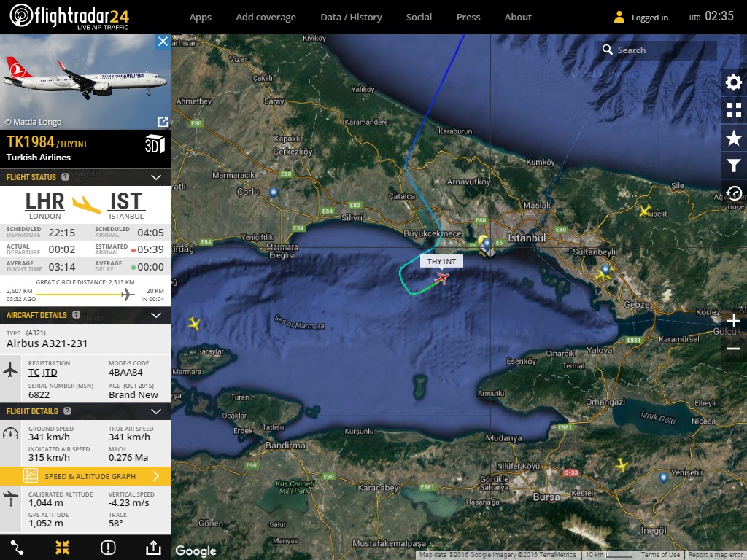Open the multi-view grid icon
Image resolution: width=747 pixels, height=560 pixels.
[x=733, y=110]
